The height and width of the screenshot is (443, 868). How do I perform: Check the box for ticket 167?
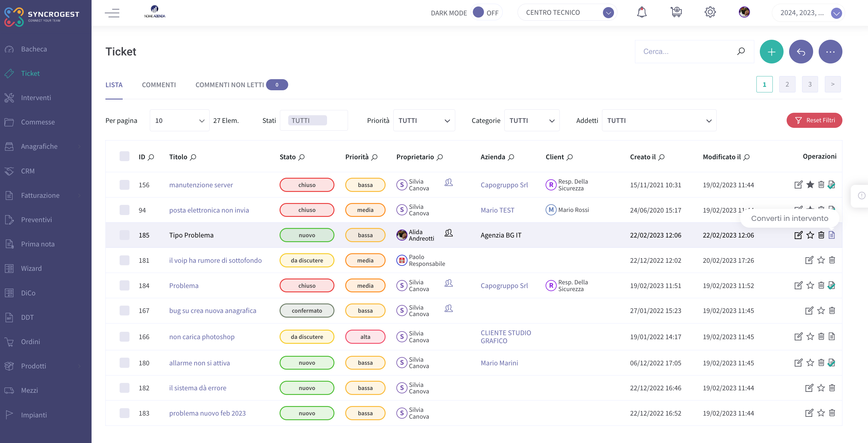[124, 310]
